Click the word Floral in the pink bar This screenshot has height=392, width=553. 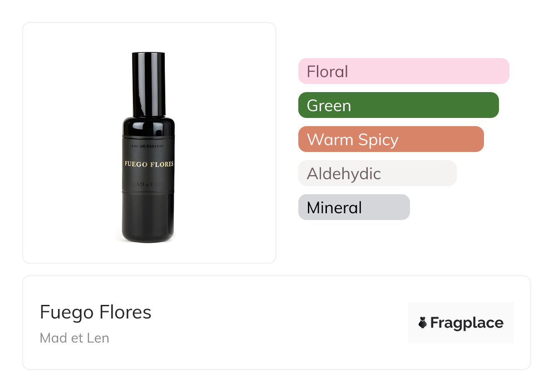pos(327,72)
